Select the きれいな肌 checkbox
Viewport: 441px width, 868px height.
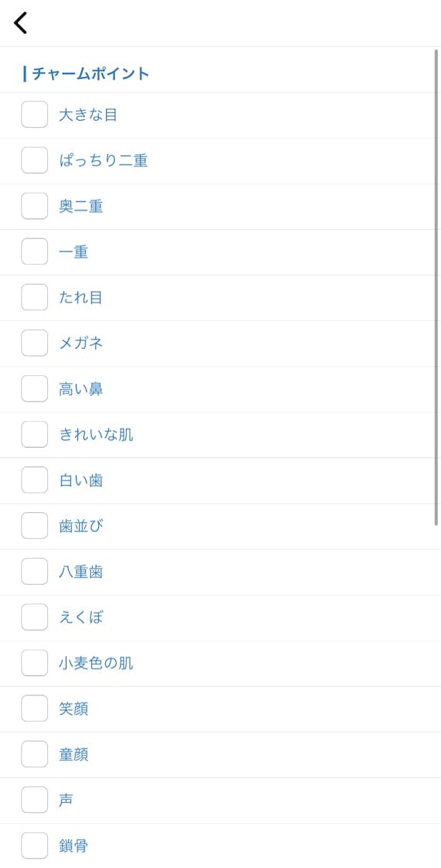point(34,434)
